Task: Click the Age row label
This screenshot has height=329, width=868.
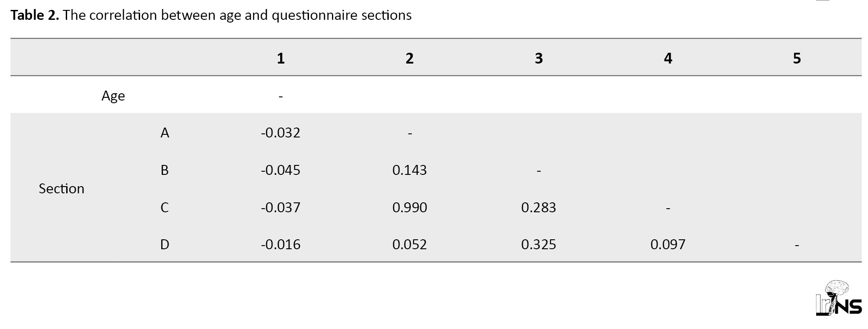Action: pos(113,96)
